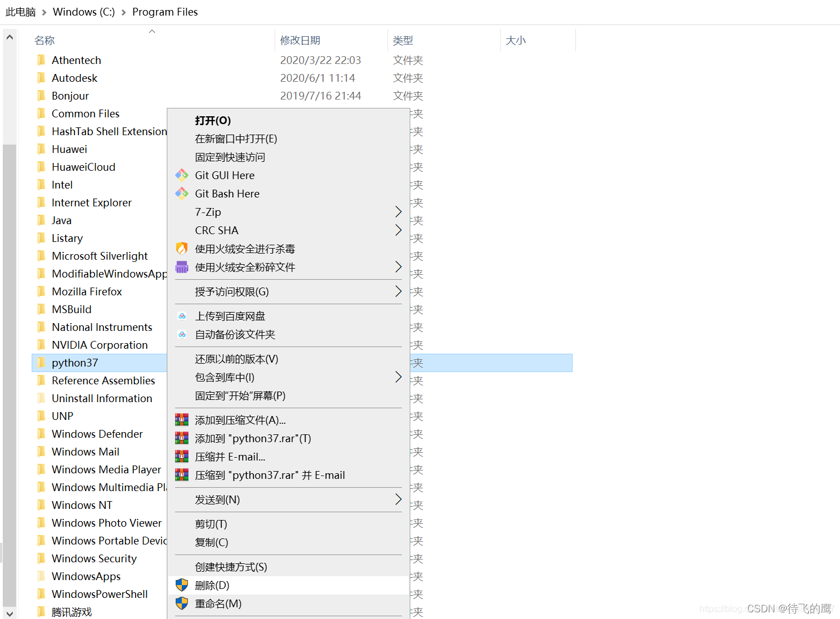This screenshot has height=619, width=840.
Task: Select the Windows Photo Viewer folder name
Action: pyautogui.click(x=107, y=523)
